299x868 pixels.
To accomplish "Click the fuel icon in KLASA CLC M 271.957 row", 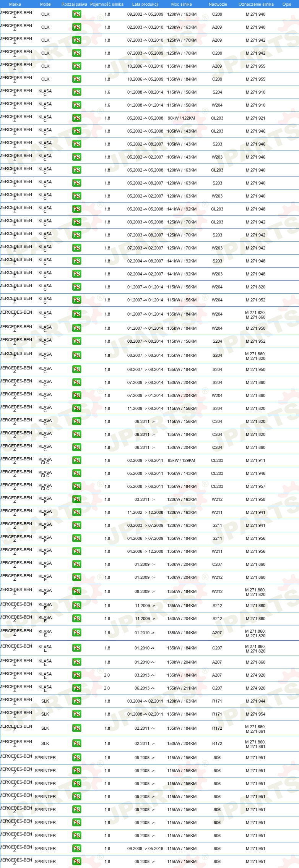I will pyautogui.click(x=76, y=487).
